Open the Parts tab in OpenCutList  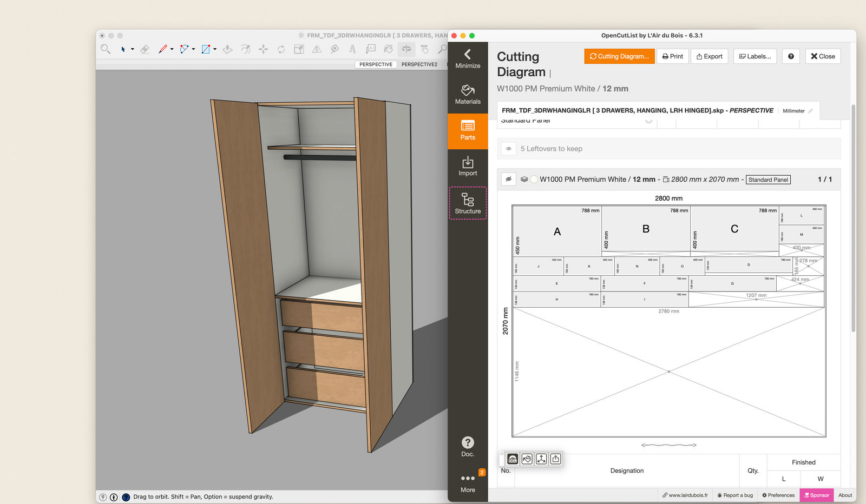[x=468, y=131]
